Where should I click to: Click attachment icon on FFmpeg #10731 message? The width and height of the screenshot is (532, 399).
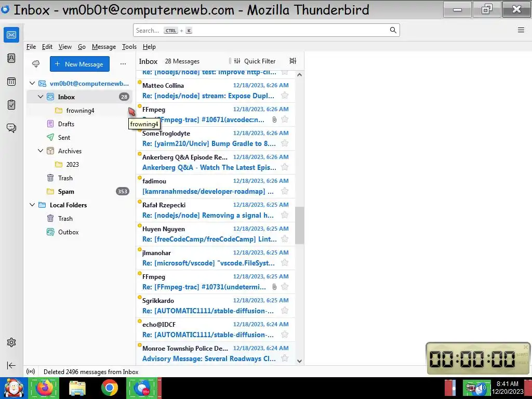coord(274,287)
